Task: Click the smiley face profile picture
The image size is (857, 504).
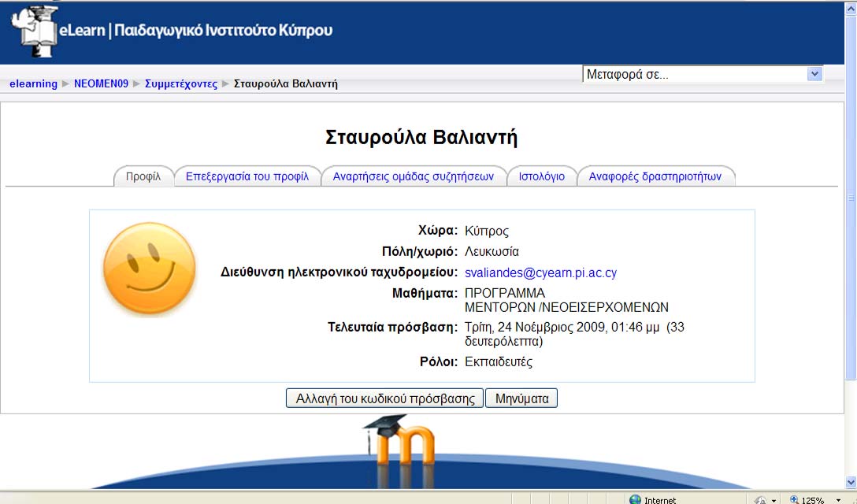Action: tap(150, 268)
